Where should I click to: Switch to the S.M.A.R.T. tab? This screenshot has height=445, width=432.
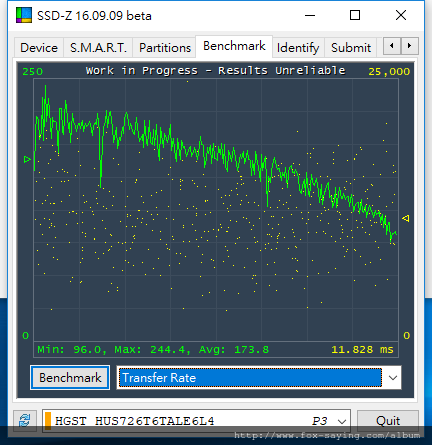coord(98,48)
